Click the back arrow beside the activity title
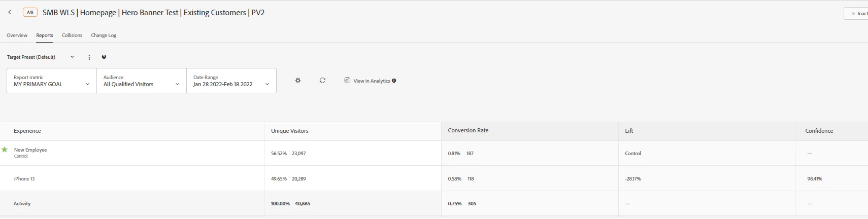 (10, 12)
